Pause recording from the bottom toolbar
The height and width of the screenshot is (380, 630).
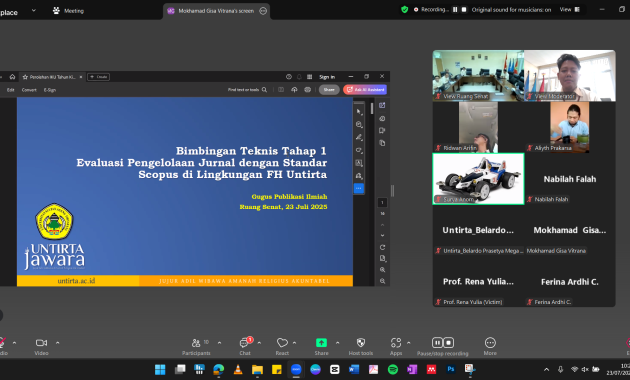437,343
